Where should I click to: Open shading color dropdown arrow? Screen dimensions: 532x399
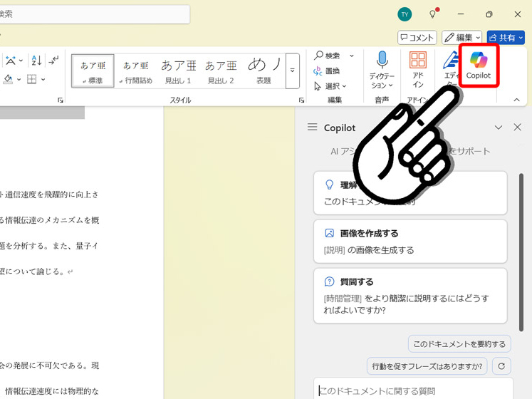19,80
